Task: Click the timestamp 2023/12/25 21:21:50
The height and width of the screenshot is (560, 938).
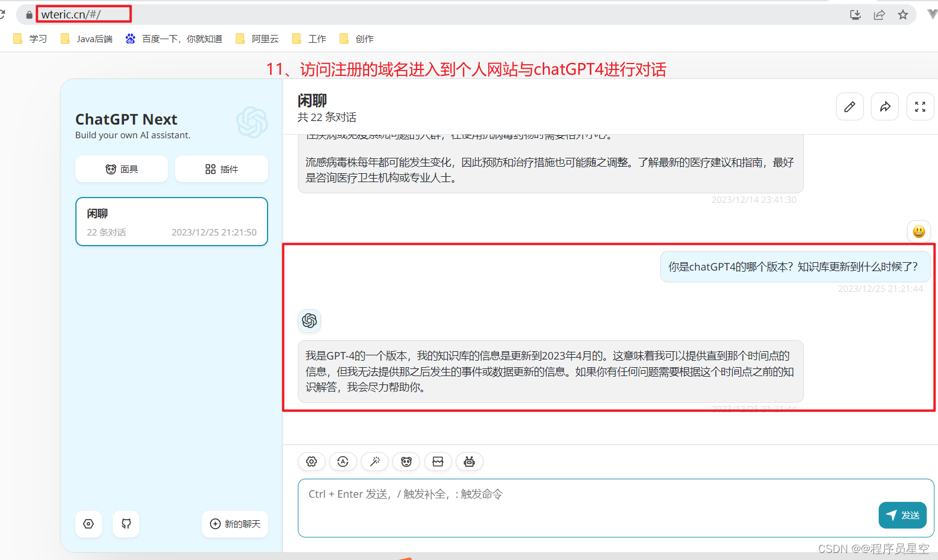Action: [x=214, y=233]
